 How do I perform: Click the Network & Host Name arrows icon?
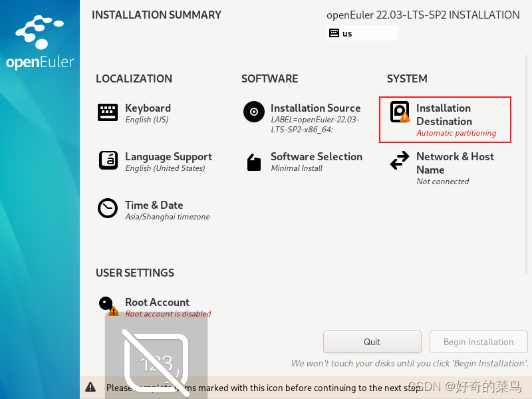click(400, 160)
